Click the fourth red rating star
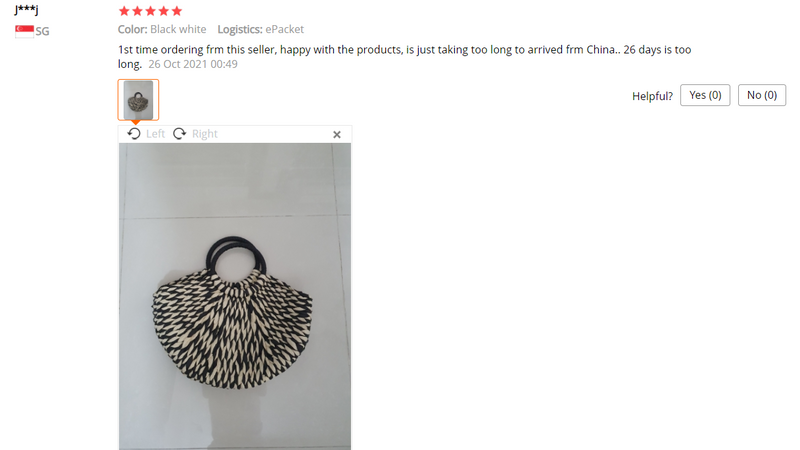The height and width of the screenshot is (450, 800). pyautogui.click(x=164, y=11)
